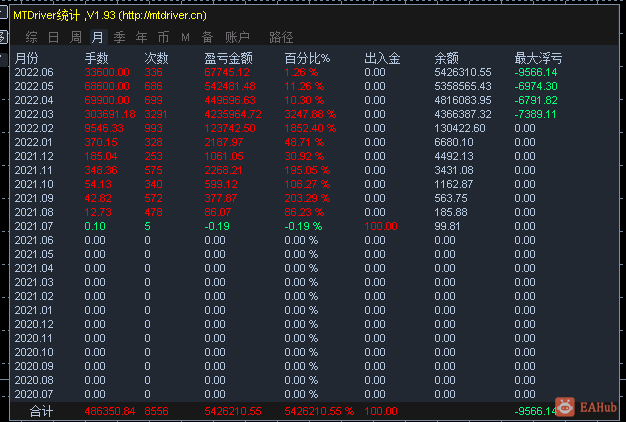This screenshot has height=422, width=626.
Task: Select the 2021.07 month row label
Action: click(34, 226)
